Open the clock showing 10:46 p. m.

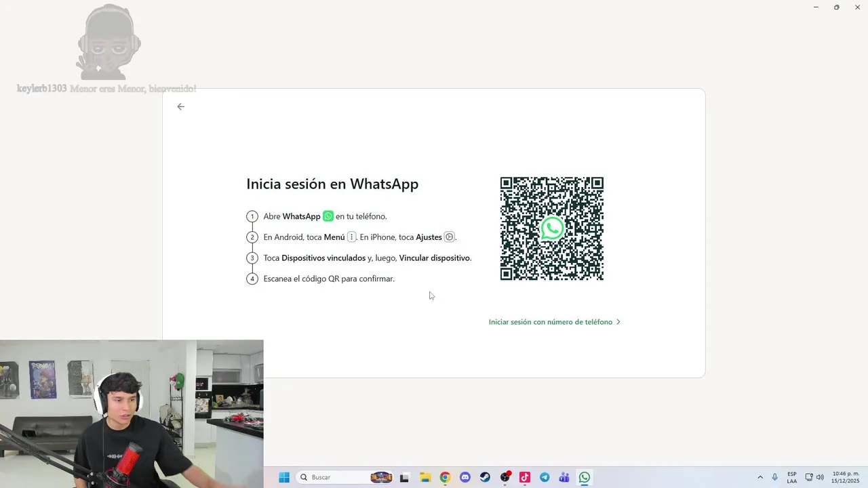[x=845, y=477]
